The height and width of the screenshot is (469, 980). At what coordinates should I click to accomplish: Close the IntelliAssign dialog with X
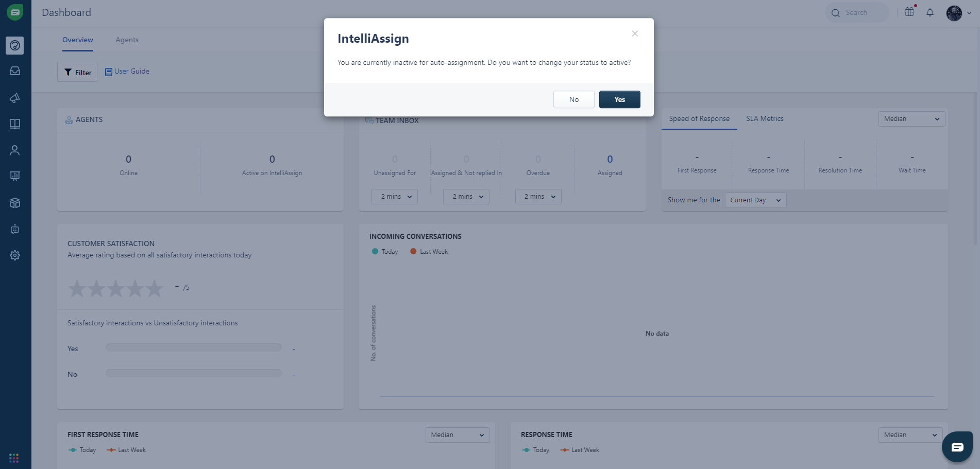[635, 33]
